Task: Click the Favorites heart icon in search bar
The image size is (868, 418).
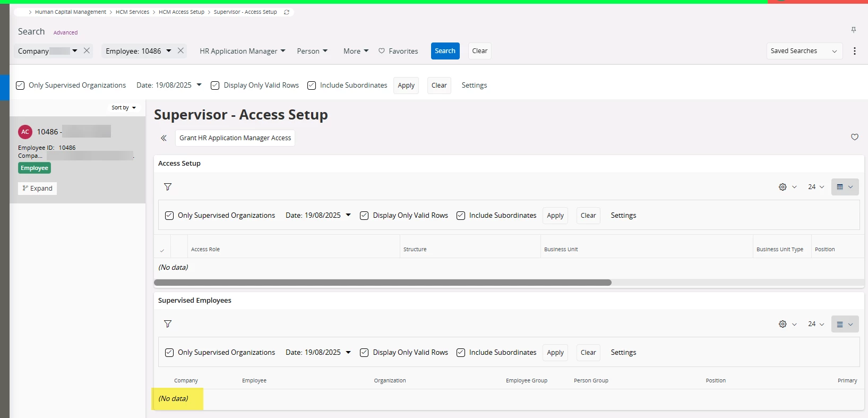Action: pos(382,51)
